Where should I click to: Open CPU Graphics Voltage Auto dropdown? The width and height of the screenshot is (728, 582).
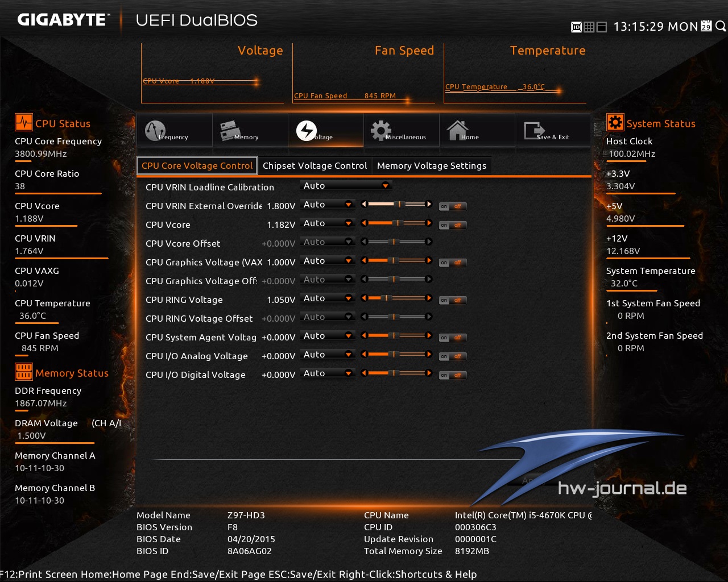[x=327, y=260]
